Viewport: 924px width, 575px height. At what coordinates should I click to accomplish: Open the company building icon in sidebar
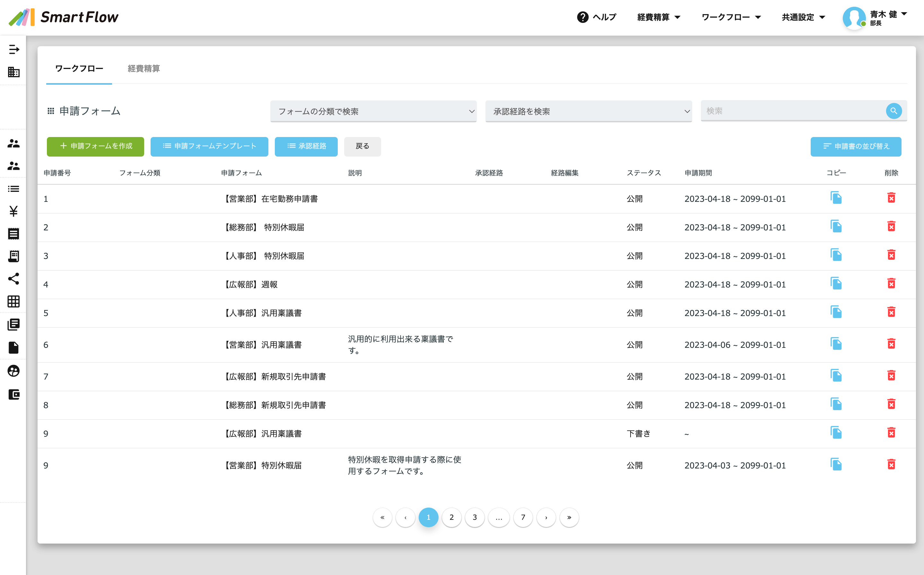tap(14, 72)
